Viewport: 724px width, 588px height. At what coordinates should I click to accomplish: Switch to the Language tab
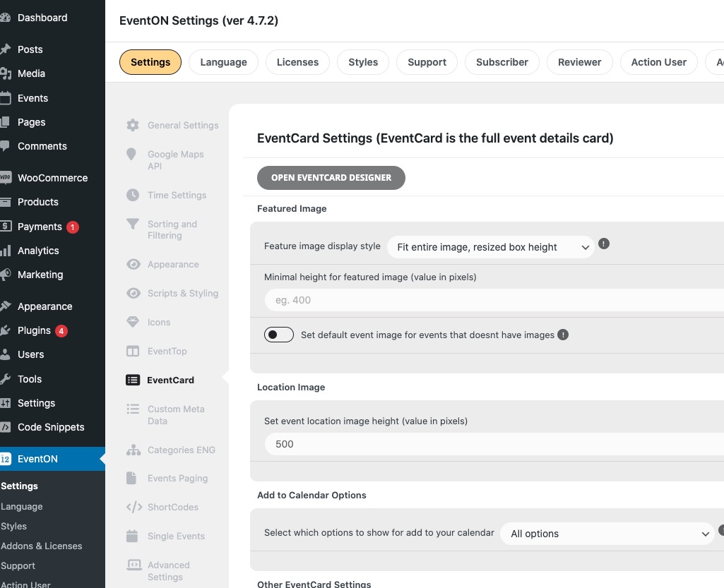click(223, 62)
